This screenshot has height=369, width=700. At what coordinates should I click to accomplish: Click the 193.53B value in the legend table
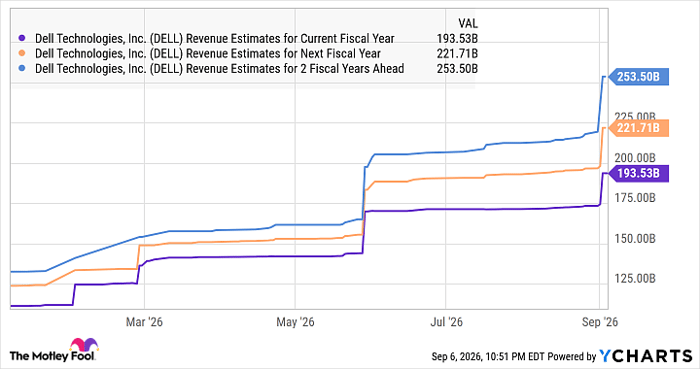457,39
